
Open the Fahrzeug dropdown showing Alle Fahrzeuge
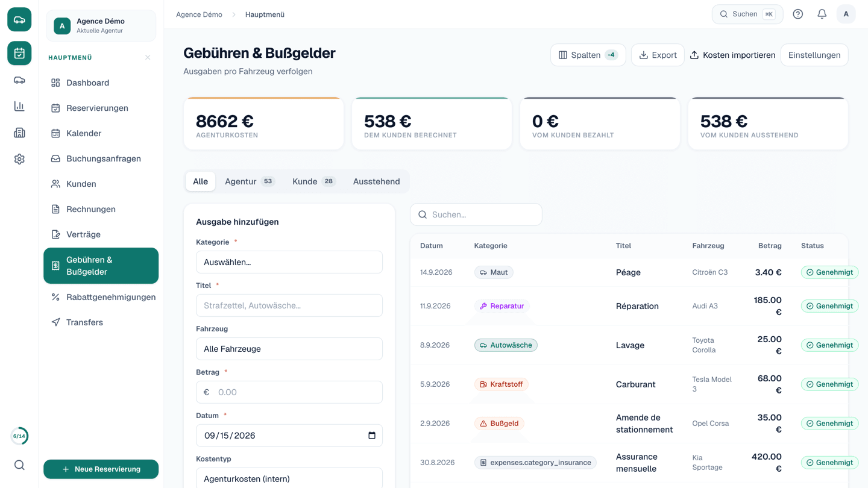[289, 349]
